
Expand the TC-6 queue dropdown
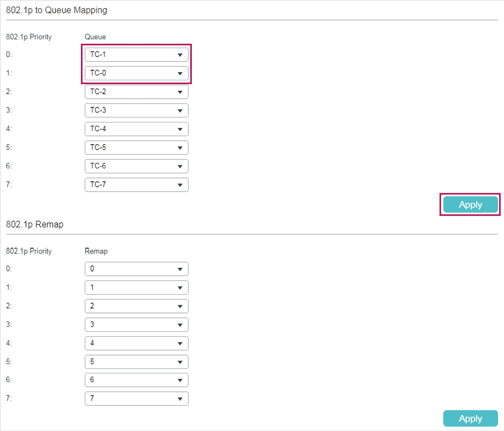click(x=136, y=166)
